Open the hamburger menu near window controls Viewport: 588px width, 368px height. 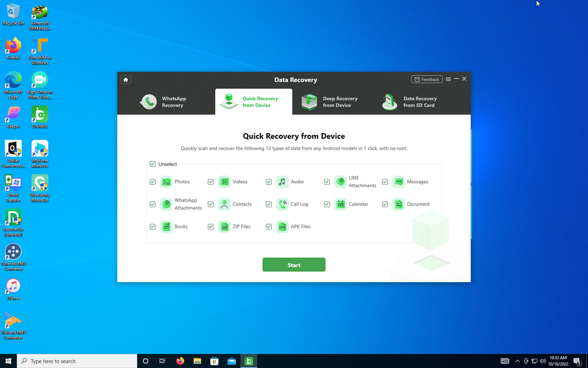click(447, 78)
